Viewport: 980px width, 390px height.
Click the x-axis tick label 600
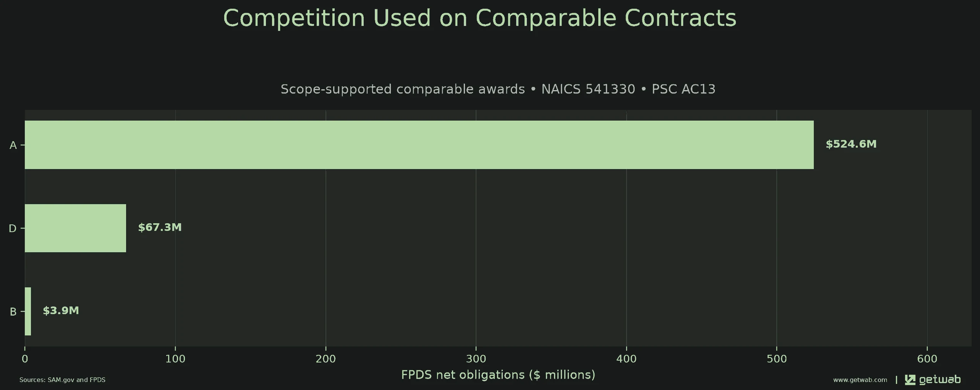(x=927, y=359)
